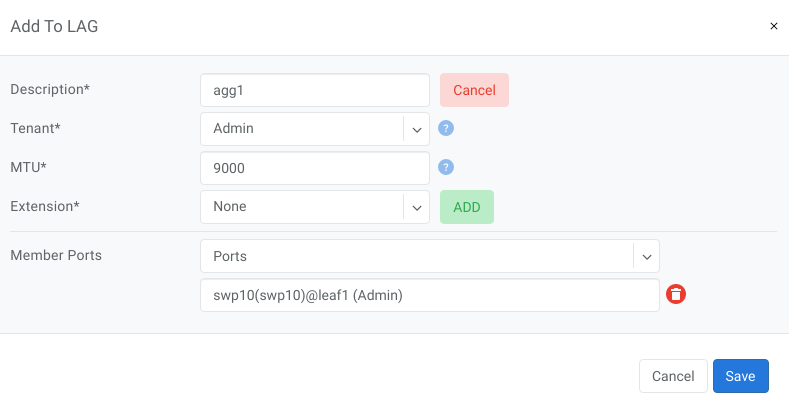This screenshot has height=414, width=789.
Task: Close the Add To LAG dialog
Action: click(773, 26)
